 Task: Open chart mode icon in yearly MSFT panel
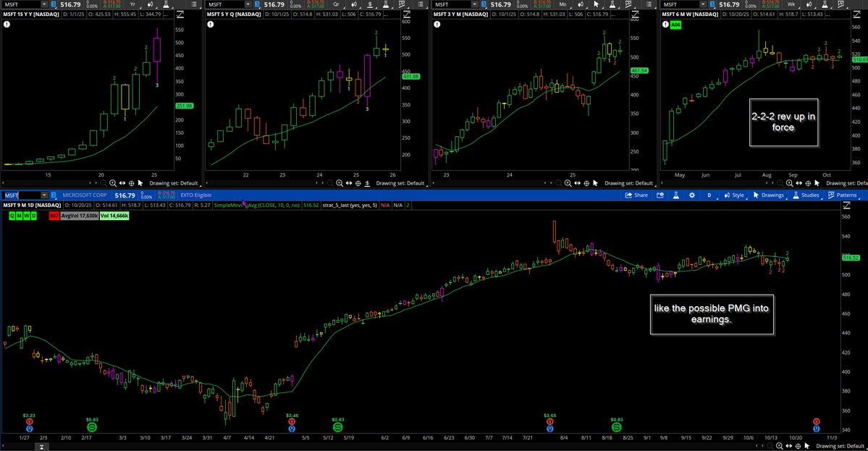click(150, 4)
